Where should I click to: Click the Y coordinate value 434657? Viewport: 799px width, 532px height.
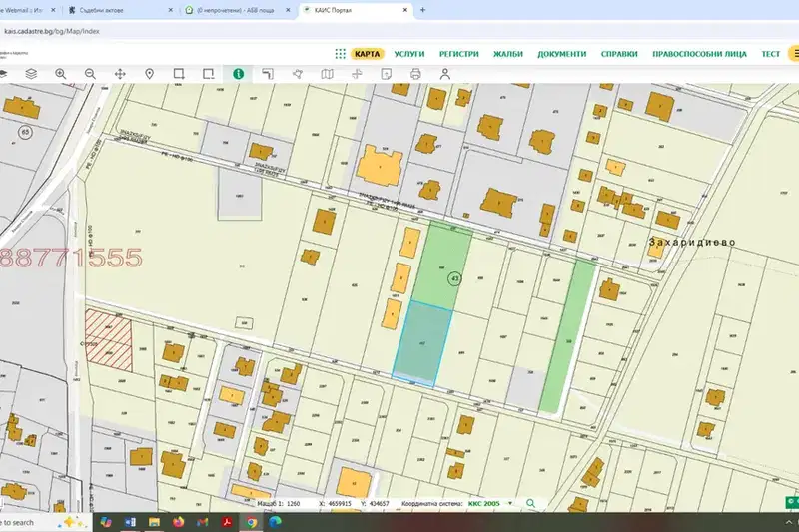pyautogui.click(x=379, y=503)
